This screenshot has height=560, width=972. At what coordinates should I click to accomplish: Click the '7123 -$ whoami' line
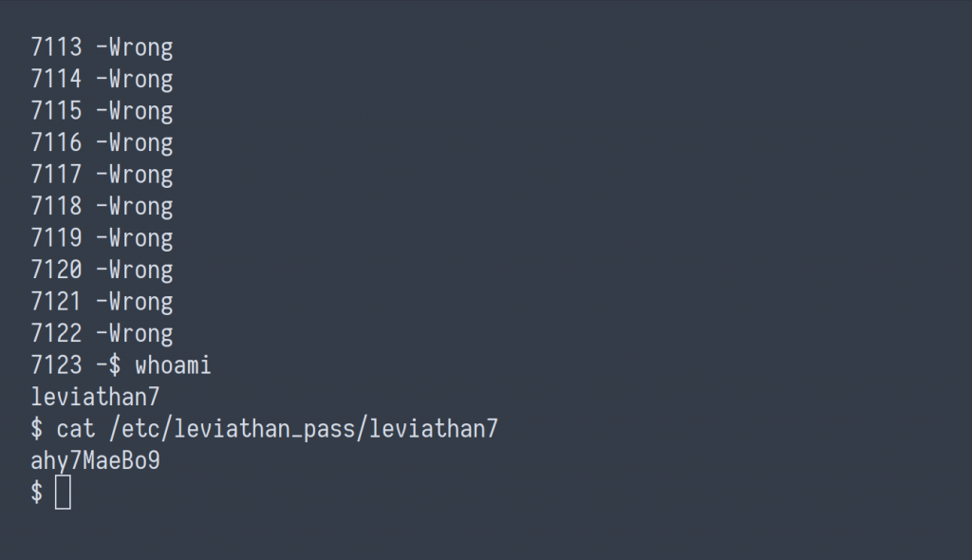[x=121, y=365]
